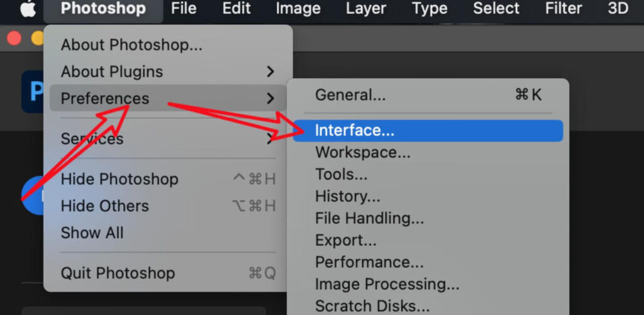Choose Hide Others

pos(168,206)
